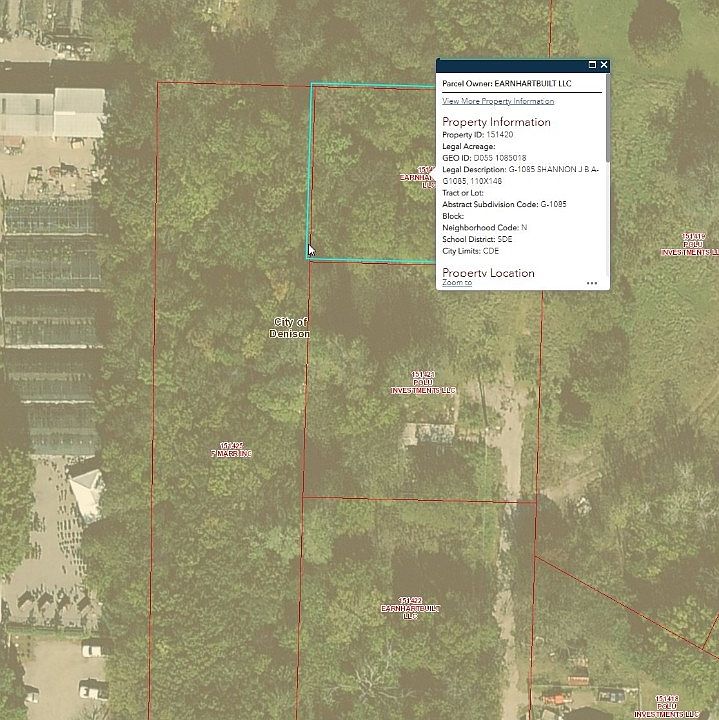Close the parcel info popup
The image size is (719, 720).
tap(604, 65)
